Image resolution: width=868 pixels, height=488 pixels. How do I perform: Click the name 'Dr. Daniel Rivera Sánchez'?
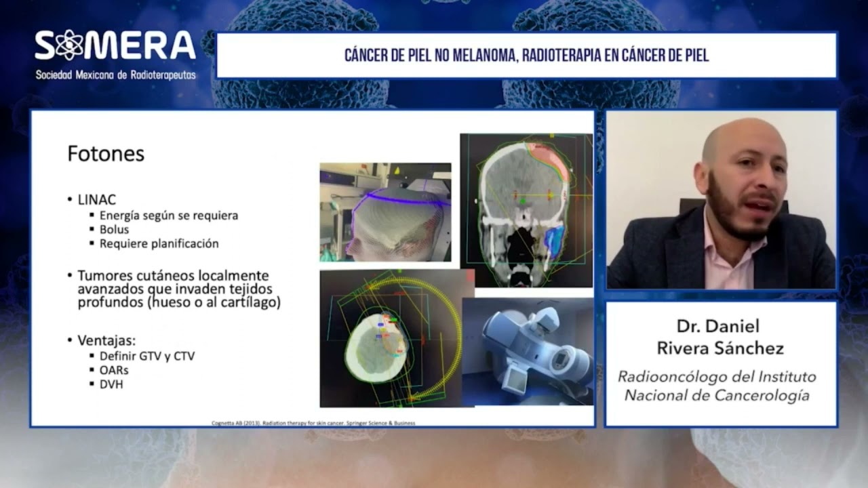pos(720,337)
